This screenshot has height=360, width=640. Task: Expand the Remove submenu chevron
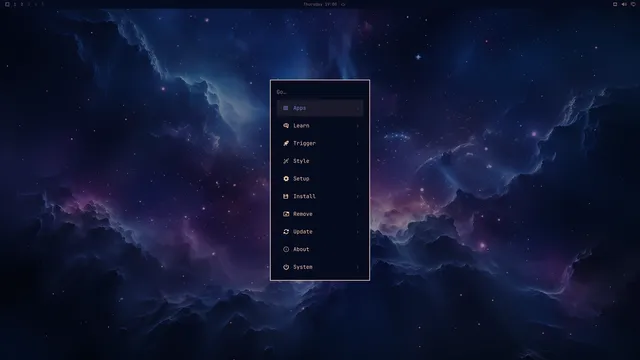pos(358,214)
